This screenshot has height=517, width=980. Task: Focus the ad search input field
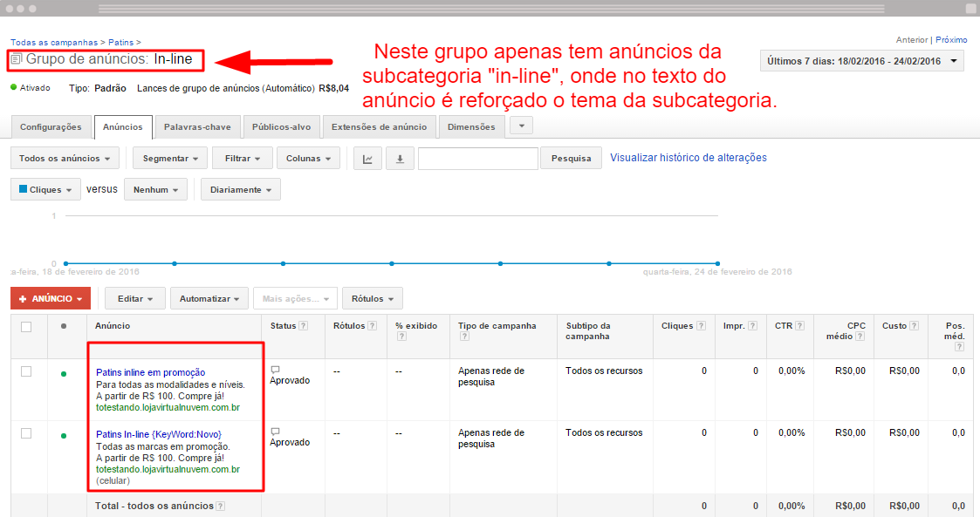tap(478, 159)
